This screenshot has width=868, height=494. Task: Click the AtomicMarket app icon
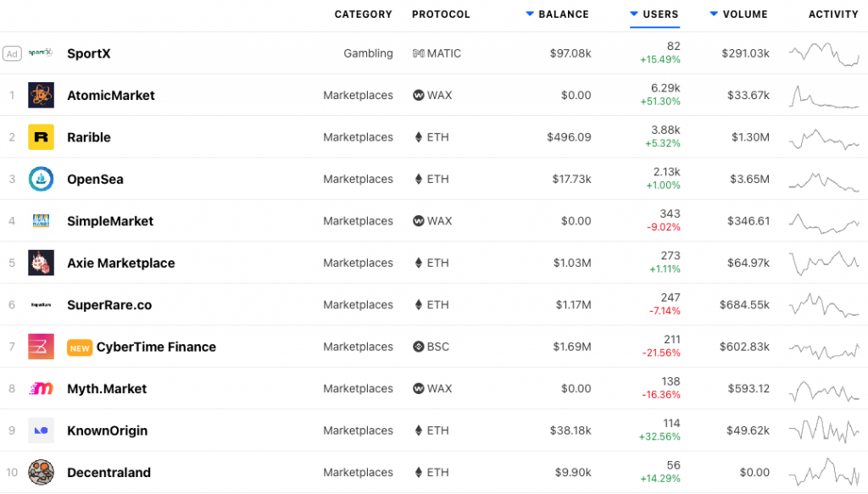click(x=41, y=95)
